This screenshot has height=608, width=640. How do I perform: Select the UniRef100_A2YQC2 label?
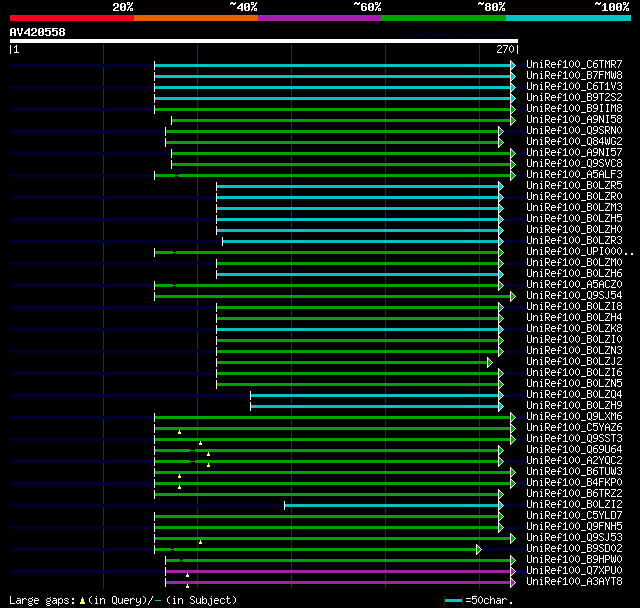pos(574,461)
